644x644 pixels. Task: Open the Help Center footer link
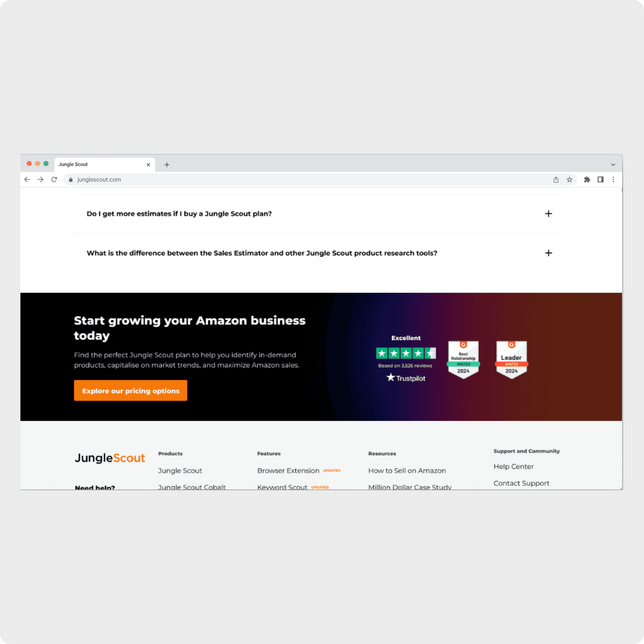[513, 466]
